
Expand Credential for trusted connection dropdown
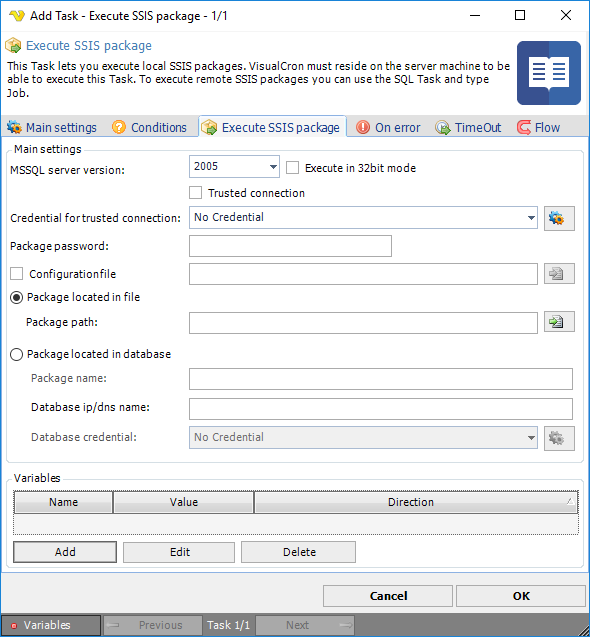click(363, 217)
